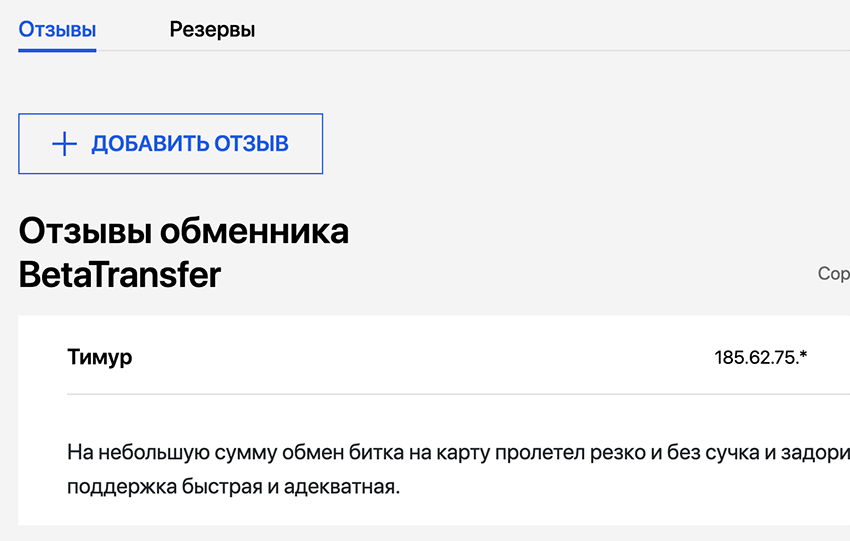This screenshot has height=541, width=850.
Task: Switch to the Резервы tab
Action: 212,30
